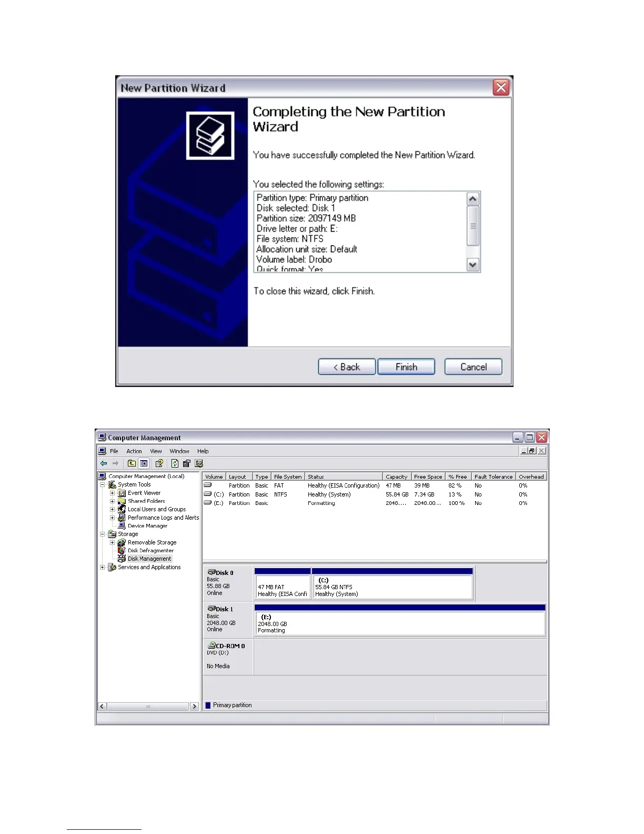
Task: Click the wizard settings list scrollbar thumb
Action: click(x=473, y=225)
